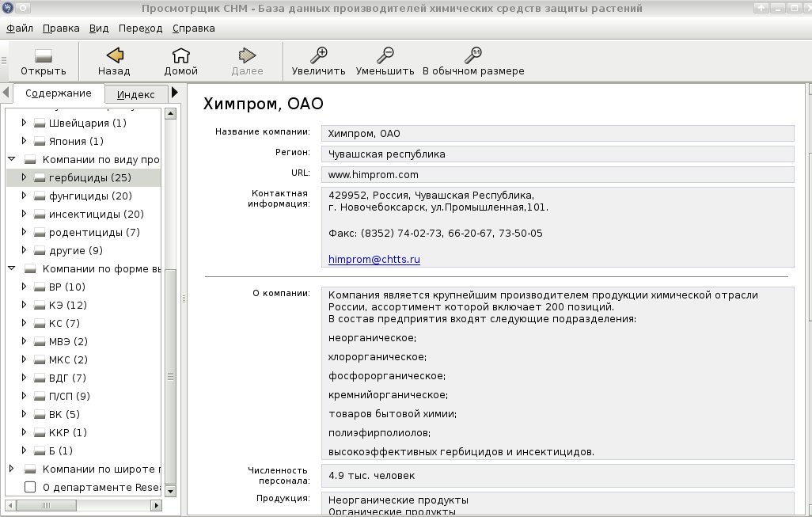Viewport: 812px width, 517px height.
Task: Open the Файл menu
Action: [x=20, y=29]
